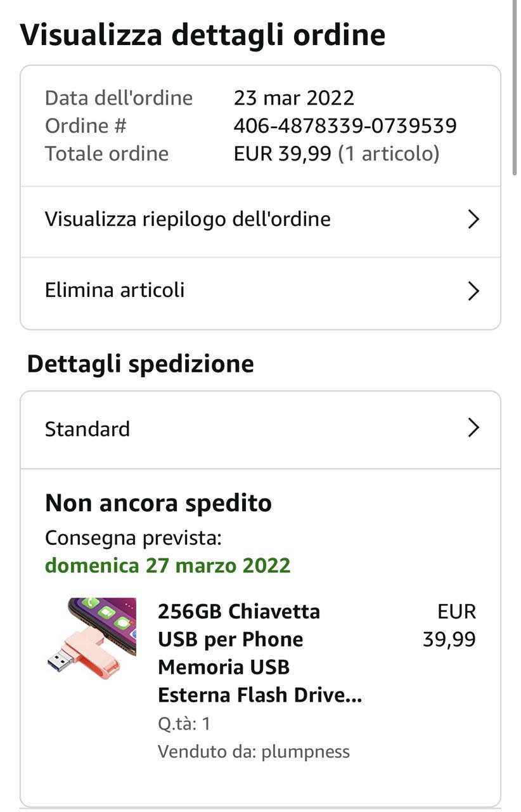Tap the Non ancora spedito status heading
521x812 pixels.
click(x=158, y=503)
